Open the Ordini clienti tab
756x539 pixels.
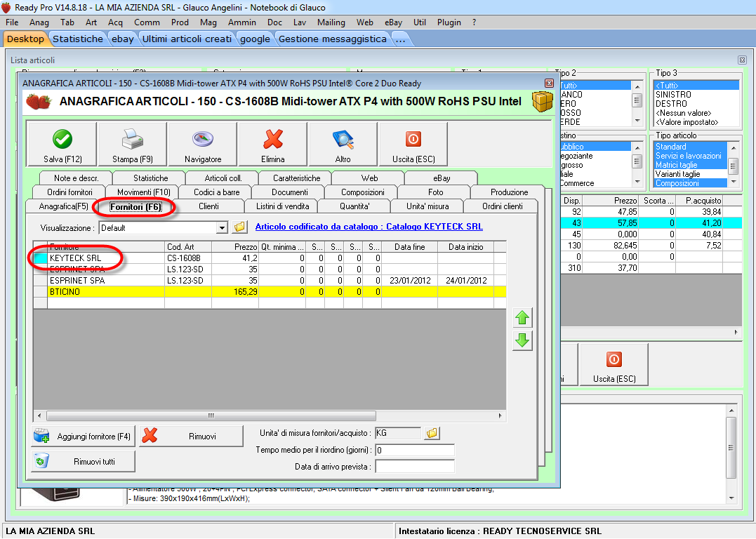click(503, 206)
